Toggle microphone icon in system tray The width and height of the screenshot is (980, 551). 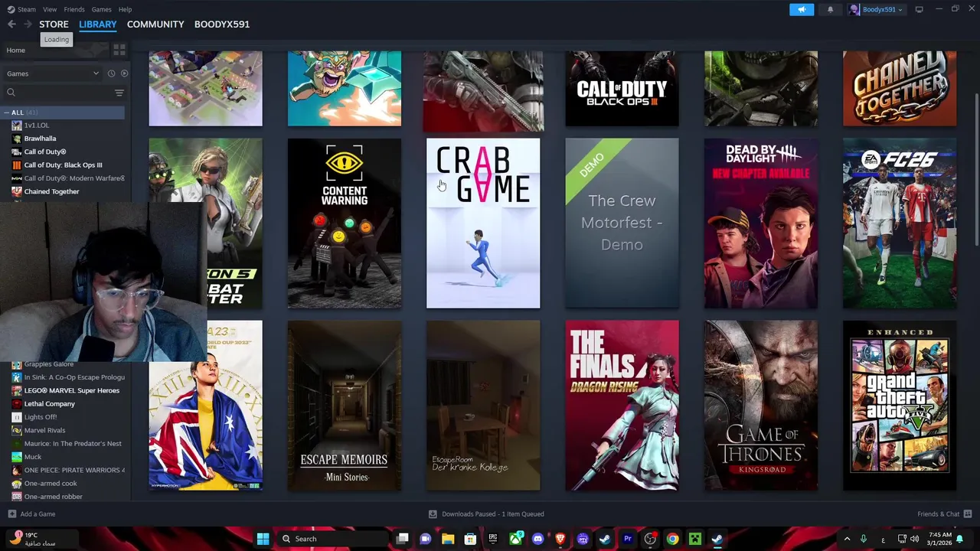pos(864,539)
